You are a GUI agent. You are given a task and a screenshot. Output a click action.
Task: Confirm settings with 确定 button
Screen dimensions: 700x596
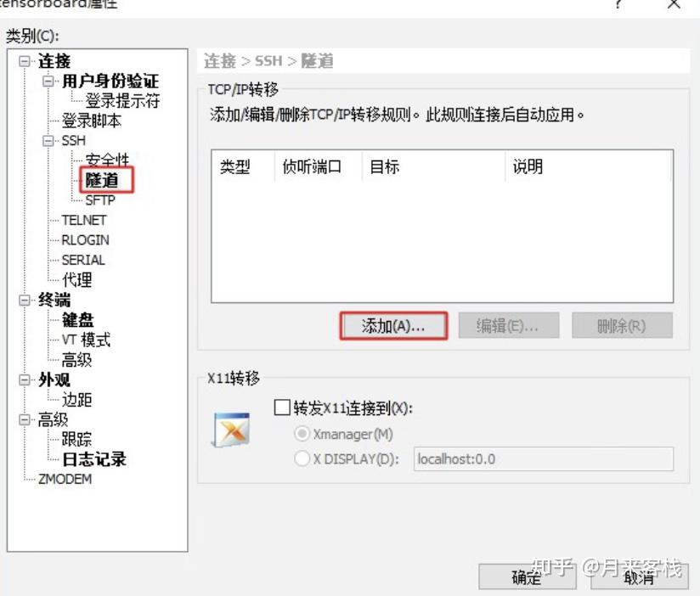click(527, 577)
